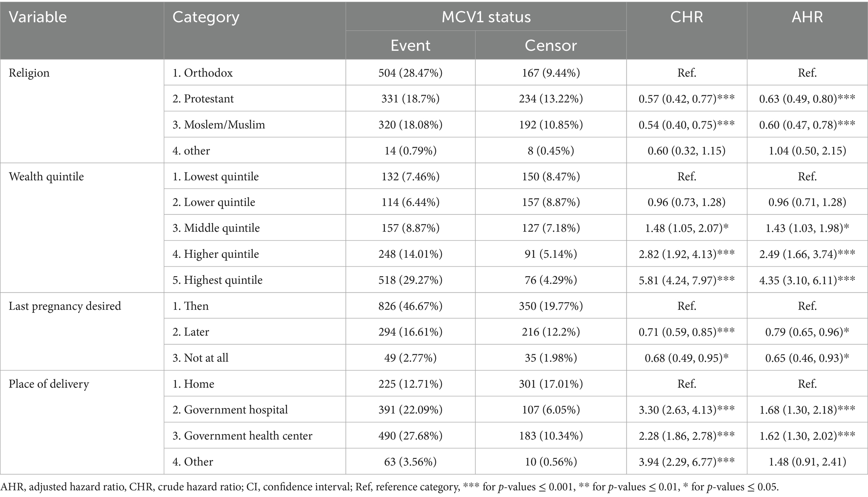
Task: Select the Highest quintile category cell
Action: point(218,280)
